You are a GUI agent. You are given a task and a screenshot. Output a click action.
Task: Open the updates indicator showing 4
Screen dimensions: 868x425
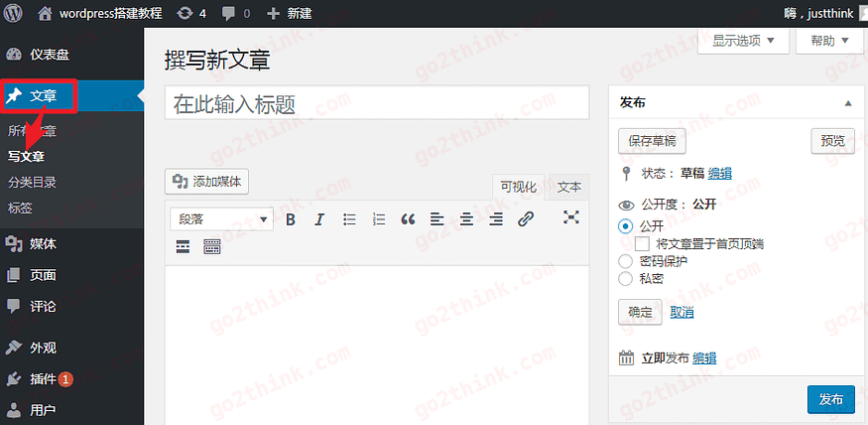pyautogui.click(x=191, y=13)
